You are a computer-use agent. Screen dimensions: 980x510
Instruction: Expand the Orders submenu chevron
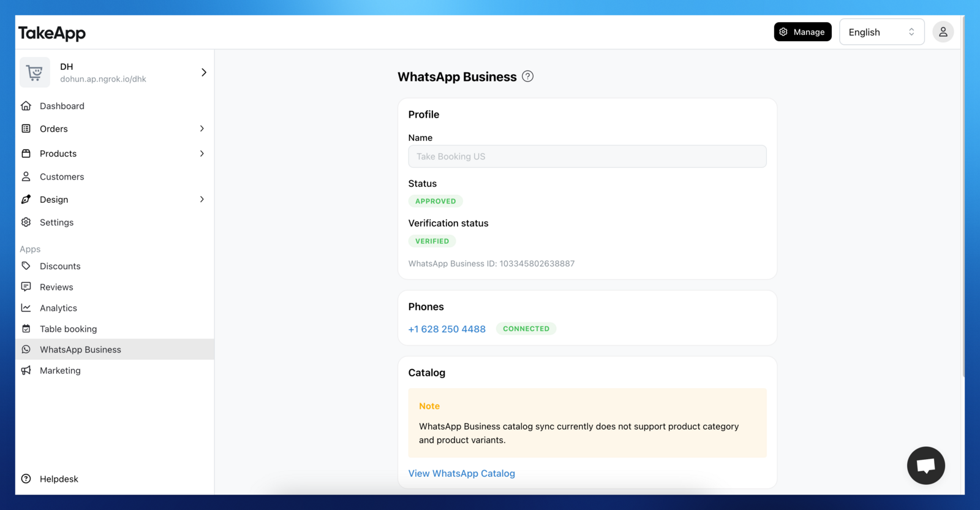click(x=202, y=129)
